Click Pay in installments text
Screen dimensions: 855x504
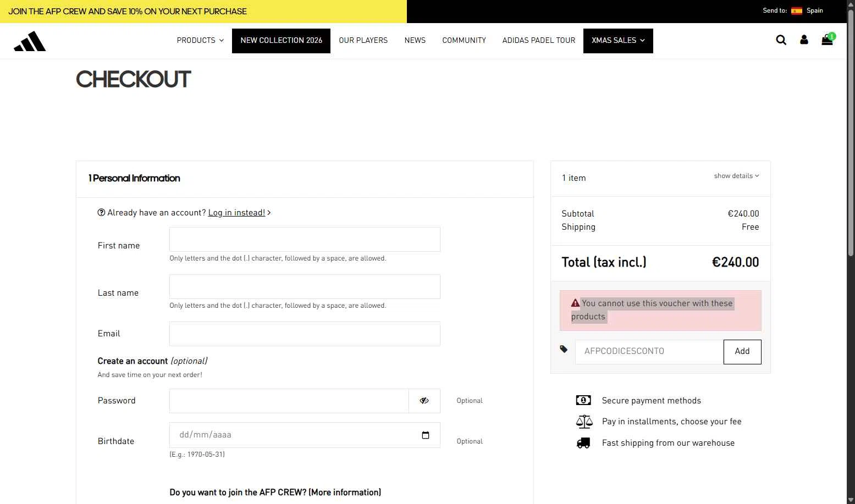(671, 422)
